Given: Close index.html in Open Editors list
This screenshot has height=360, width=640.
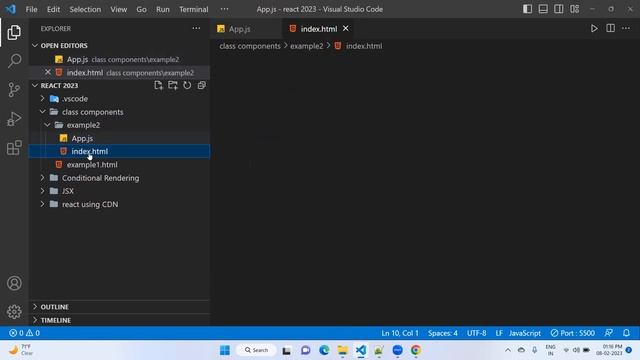Looking at the screenshot, I should pos(48,72).
